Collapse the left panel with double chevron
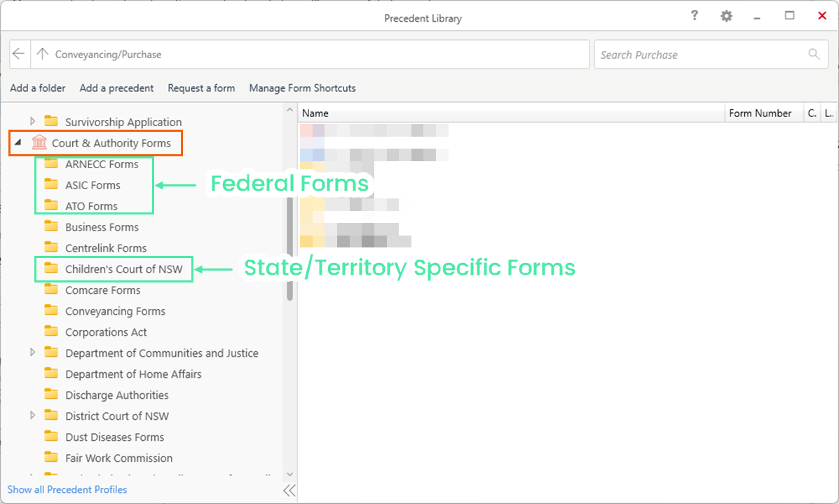The image size is (839, 504). tap(289, 490)
